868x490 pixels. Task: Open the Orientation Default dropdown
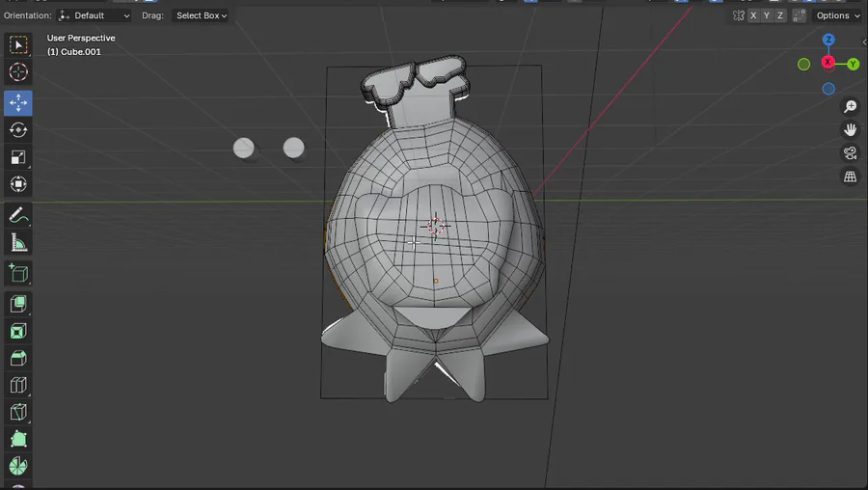click(95, 15)
